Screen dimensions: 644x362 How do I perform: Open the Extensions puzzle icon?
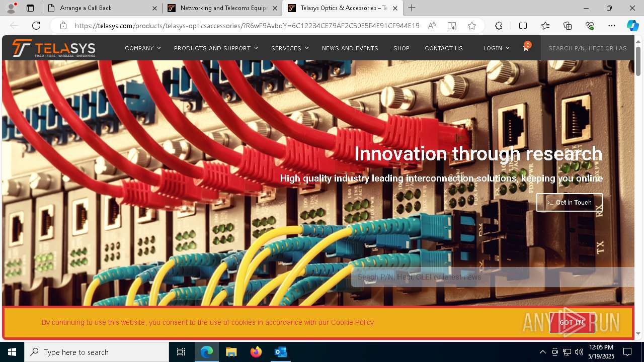pyautogui.click(x=499, y=26)
